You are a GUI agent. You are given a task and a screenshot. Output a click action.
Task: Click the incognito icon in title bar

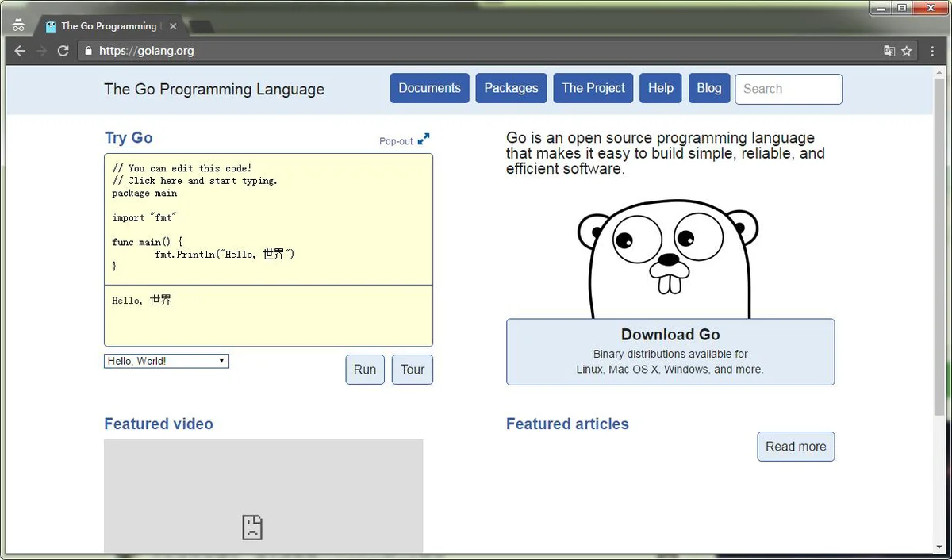18,25
